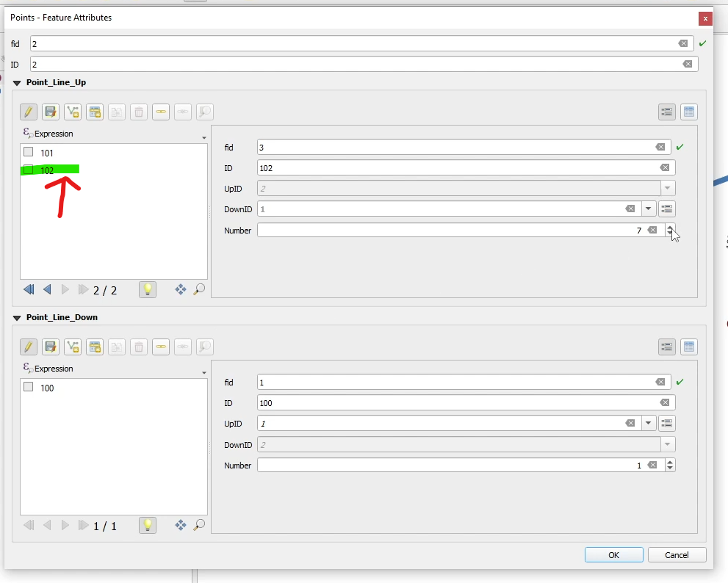Duplicate child feature in Point_Line_Up toolbar

(x=117, y=112)
